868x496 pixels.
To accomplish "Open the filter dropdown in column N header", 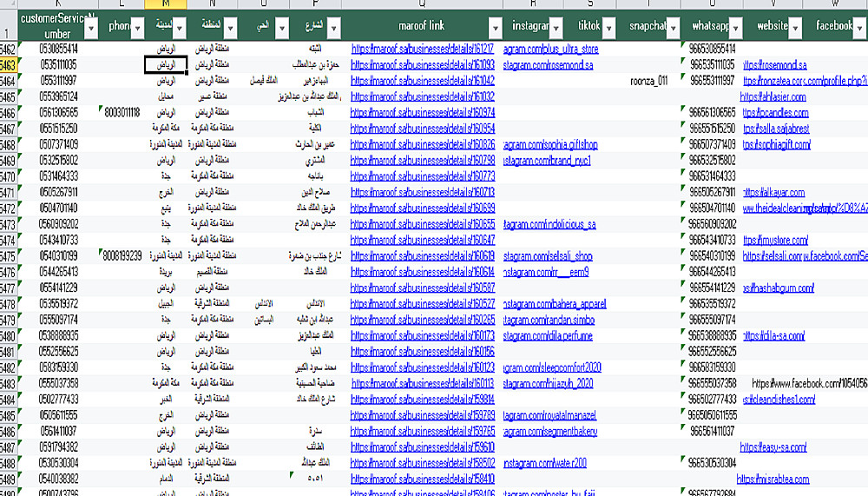I will pyautogui.click(x=230, y=28).
